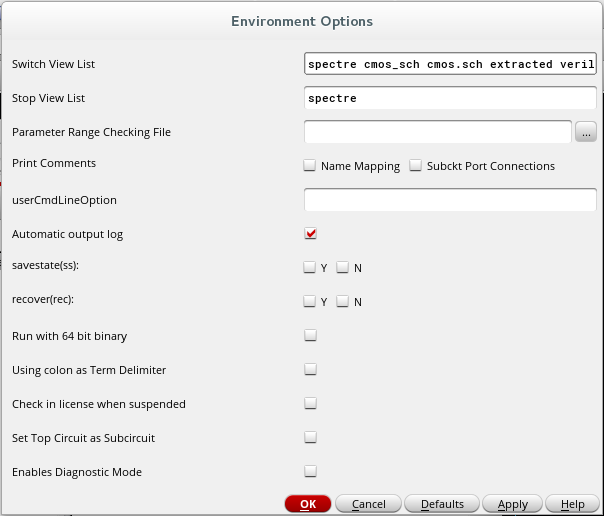Focus the userCmdLineOption text field
Image resolution: width=604 pixels, height=516 pixels.
click(x=450, y=199)
